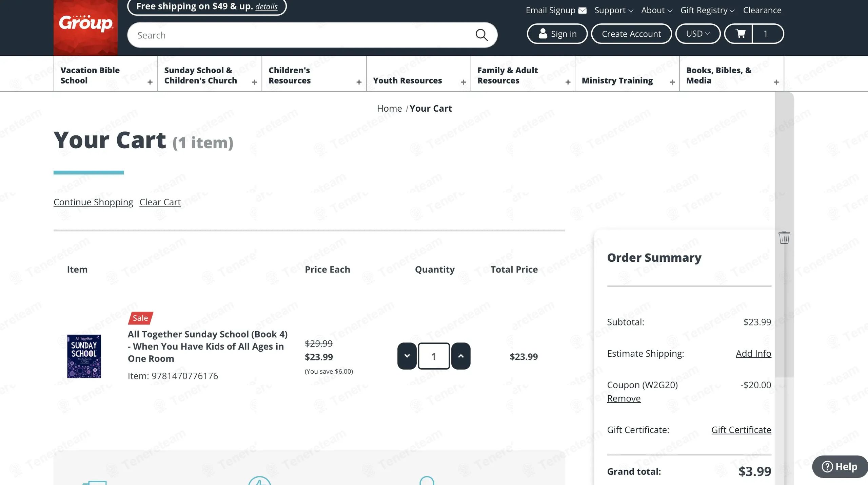Click Add Info for shipping estimate
The height and width of the screenshot is (485, 868).
point(753,353)
